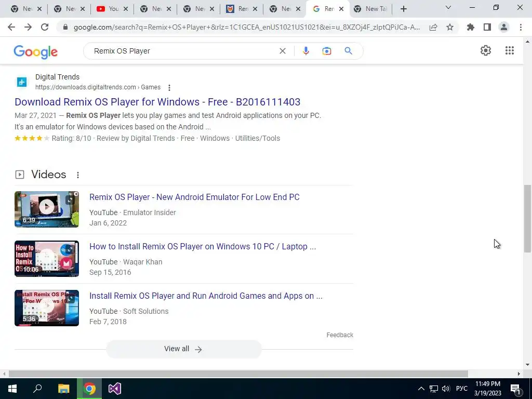Click View all videos button

183,349
